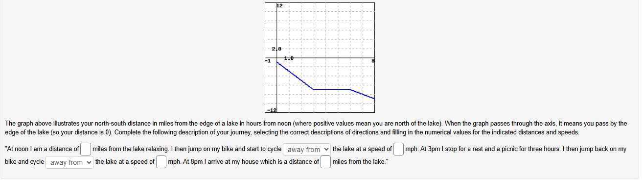Viewport: 644px width, 180px height.
Task: Open the 'away from' dropdown after 'bike and cycle'
Action: (x=69, y=162)
